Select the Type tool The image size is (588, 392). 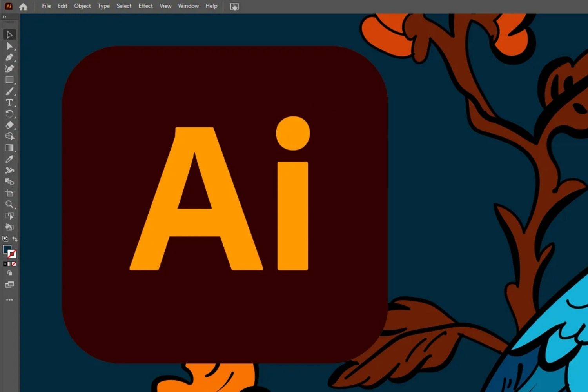pos(9,103)
